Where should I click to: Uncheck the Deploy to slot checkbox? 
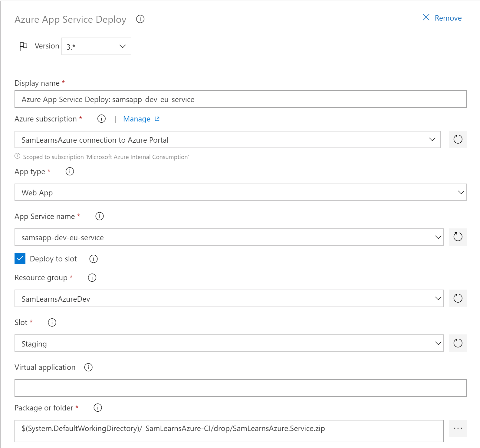coord(20,259)
